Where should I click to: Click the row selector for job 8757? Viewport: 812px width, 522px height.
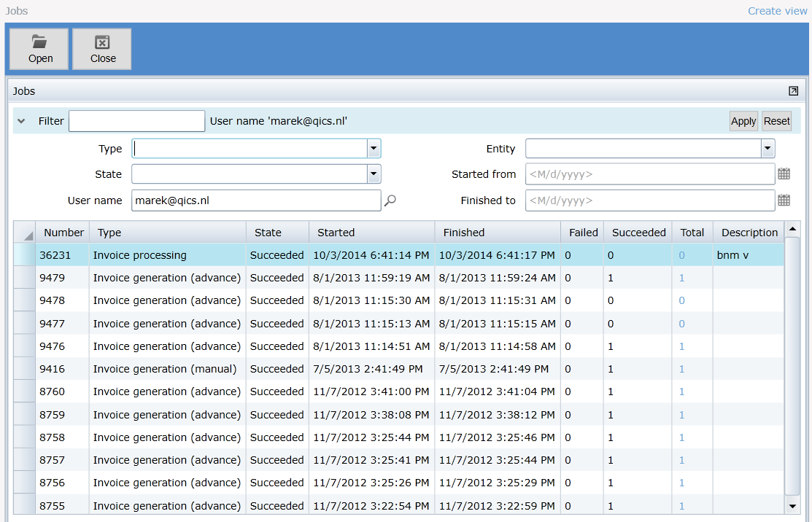pos(24,460)
